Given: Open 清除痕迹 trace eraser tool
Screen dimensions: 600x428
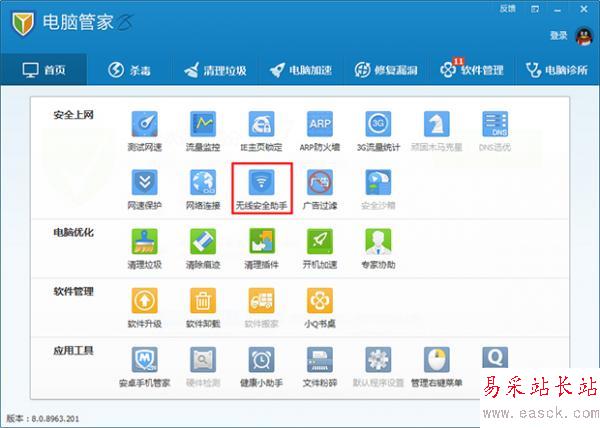Looking at the screenshot, I should [203, 249].
